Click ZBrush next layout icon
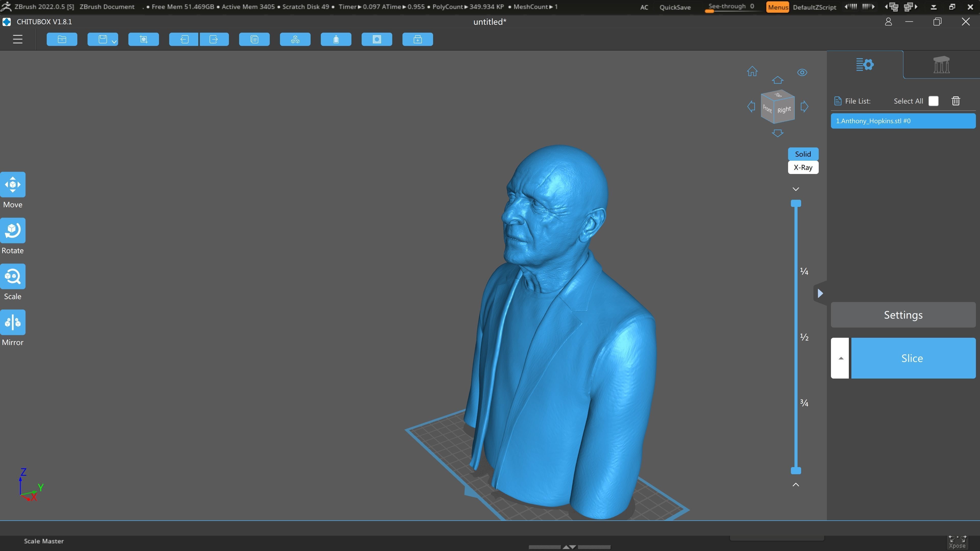Screen dimensions: 980x551 pyautogui.click(x=911, y=7)
